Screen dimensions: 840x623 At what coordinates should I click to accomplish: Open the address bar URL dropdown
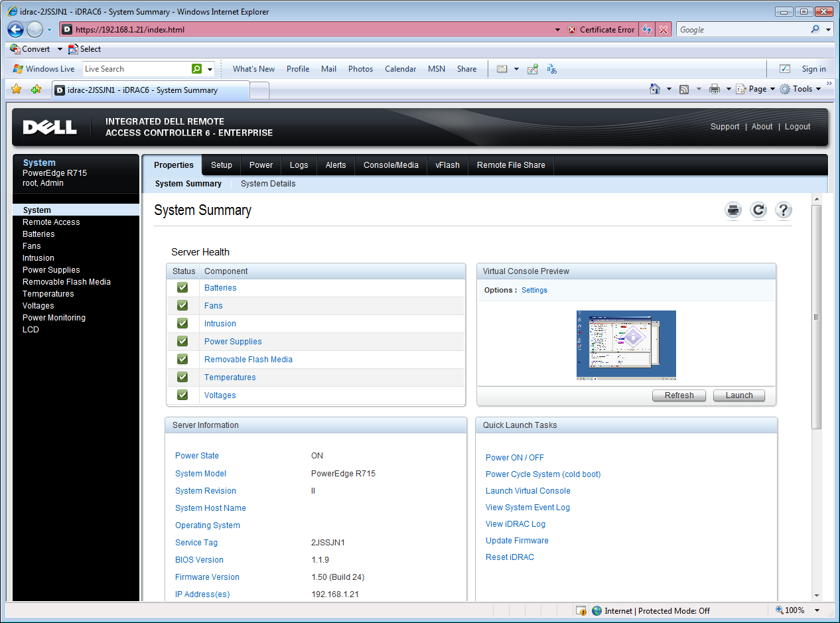pyautogui.click(x=557, y=30)
